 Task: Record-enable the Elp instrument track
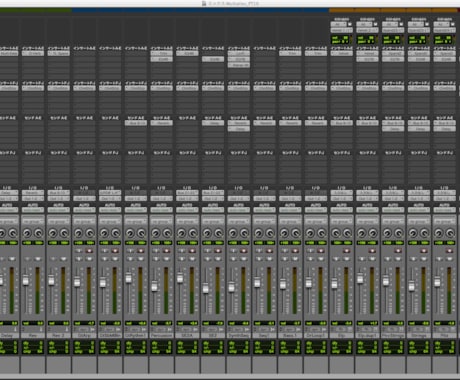pos(347,251)
